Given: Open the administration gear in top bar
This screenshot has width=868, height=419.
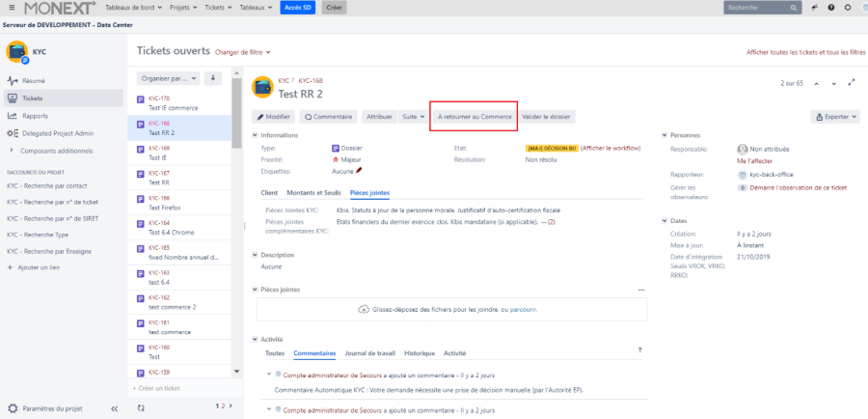Looking at the screenshot, I should [846, 8].
